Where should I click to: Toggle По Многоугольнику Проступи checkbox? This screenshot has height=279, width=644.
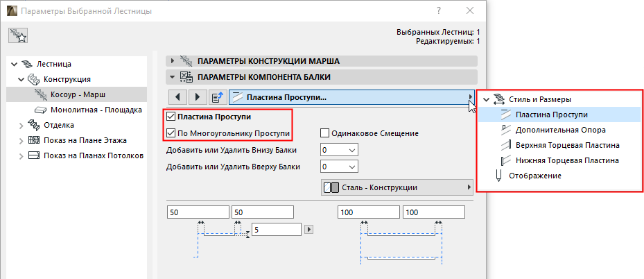pos(171,133)
